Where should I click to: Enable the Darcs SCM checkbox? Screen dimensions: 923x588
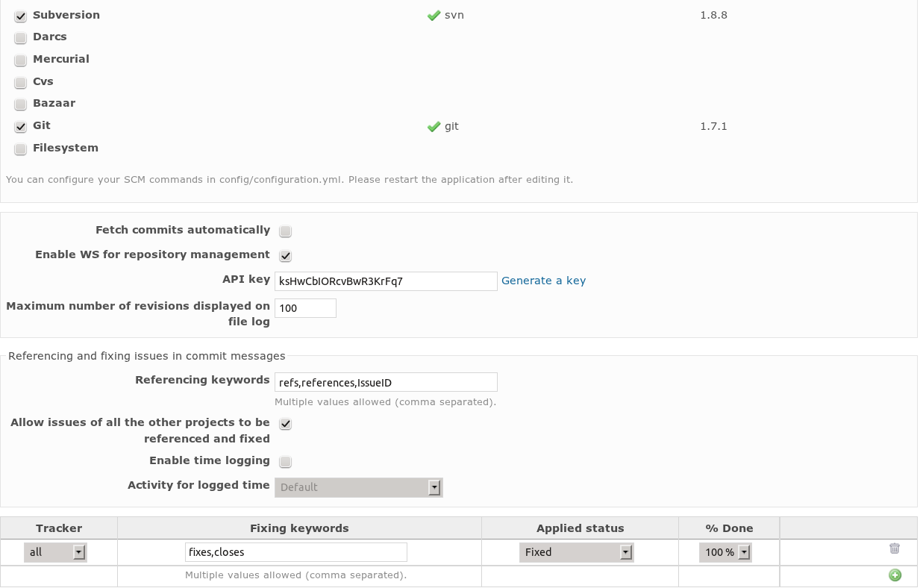21,38
